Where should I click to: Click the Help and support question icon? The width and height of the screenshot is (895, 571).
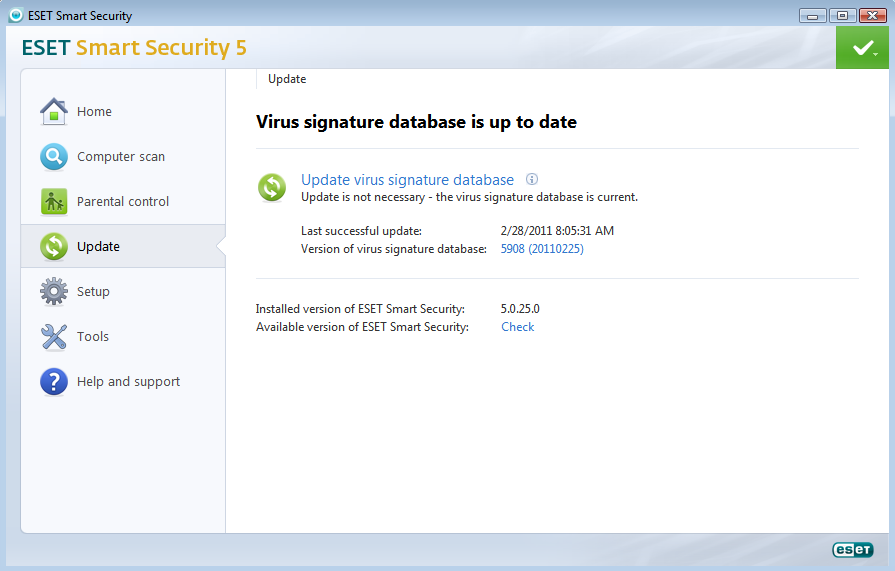tap(54, 382)
